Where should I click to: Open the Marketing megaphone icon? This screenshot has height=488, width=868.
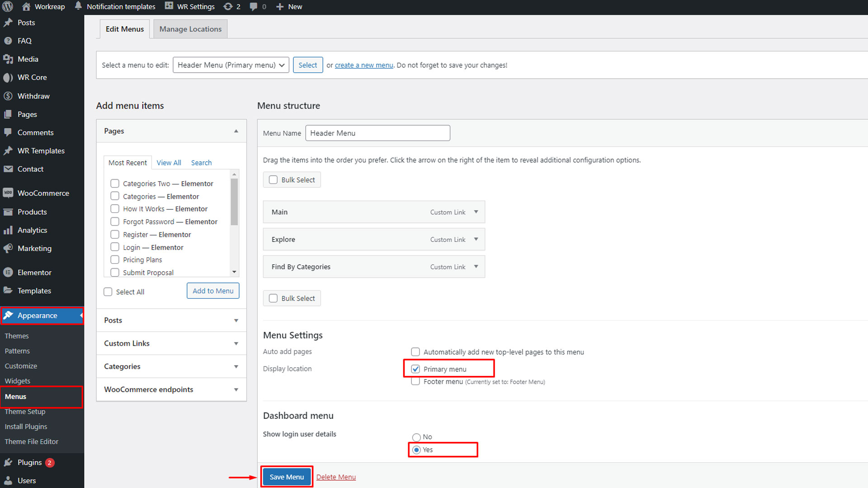[8, 249]
